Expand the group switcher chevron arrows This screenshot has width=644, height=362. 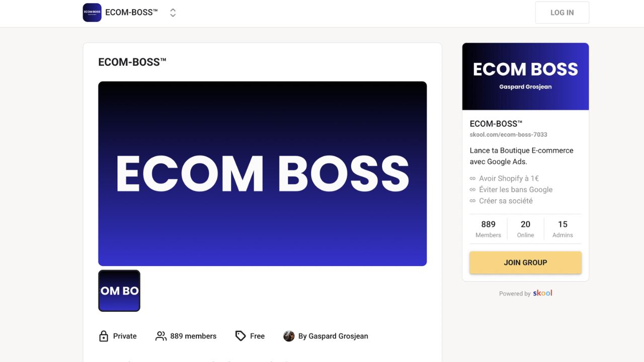tap(173, 13)
